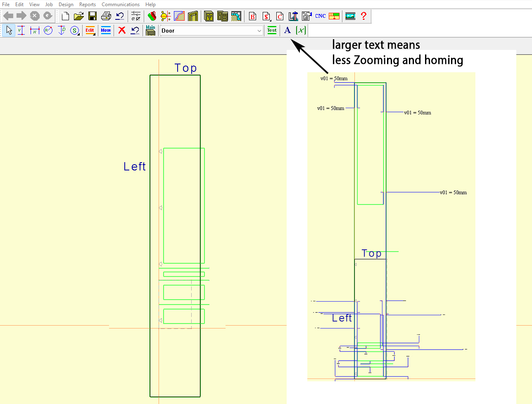532x404 pixels.
Task: Open the Reports menu
Action: (x=87, y=5)
